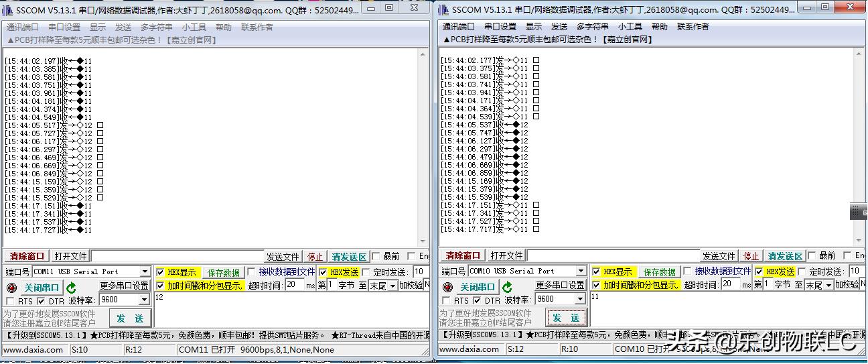The width and height of the screenshot is (868, 364).
Task: Click the green refresh ports icon in COM11 window
Action: pyautogui.click(x=71, y=288)
